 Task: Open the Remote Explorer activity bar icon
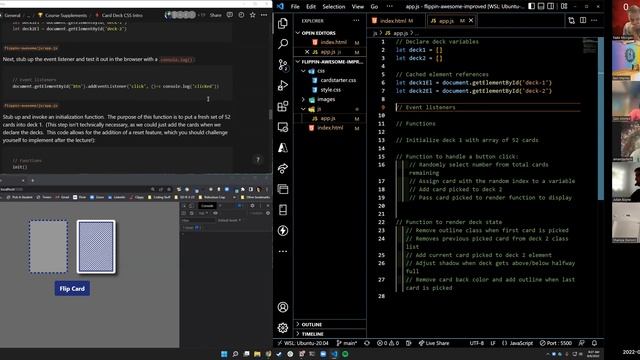283,127
